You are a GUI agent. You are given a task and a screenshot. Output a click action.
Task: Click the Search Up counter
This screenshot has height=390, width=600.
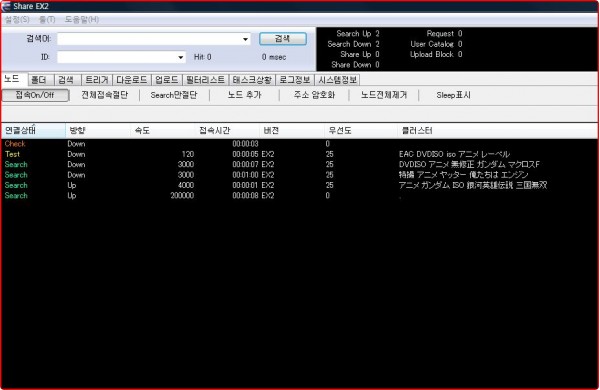358,34
